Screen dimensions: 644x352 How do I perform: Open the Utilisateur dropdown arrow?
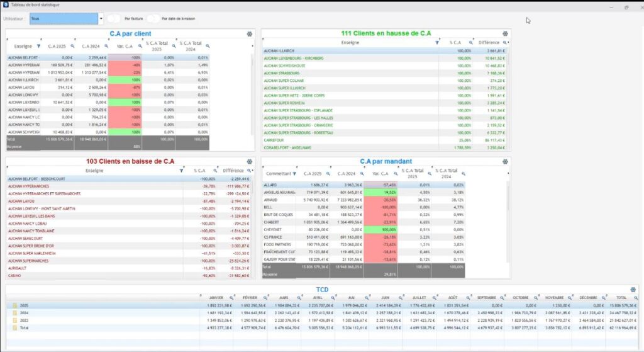(101, 18)
